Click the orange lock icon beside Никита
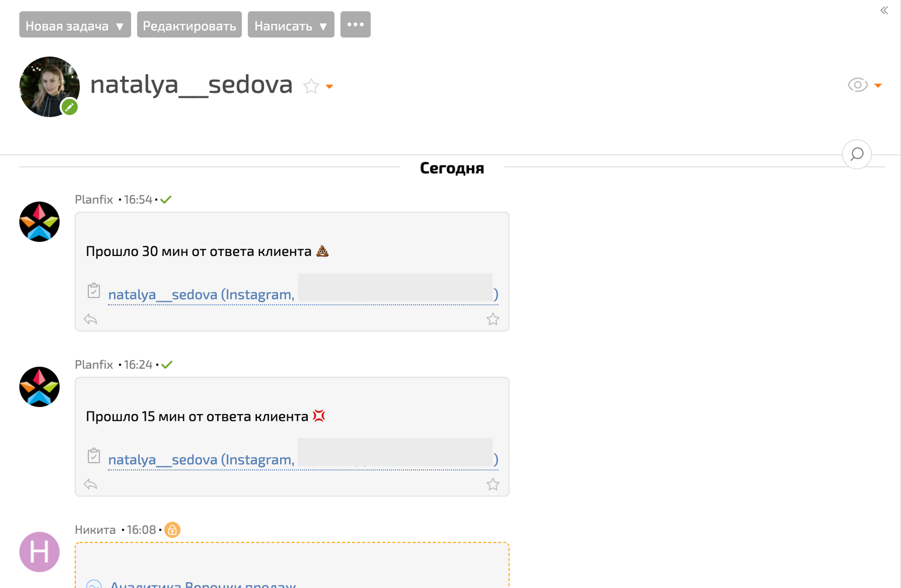Viewport: 901px width, 588px height. pos(172,530)
